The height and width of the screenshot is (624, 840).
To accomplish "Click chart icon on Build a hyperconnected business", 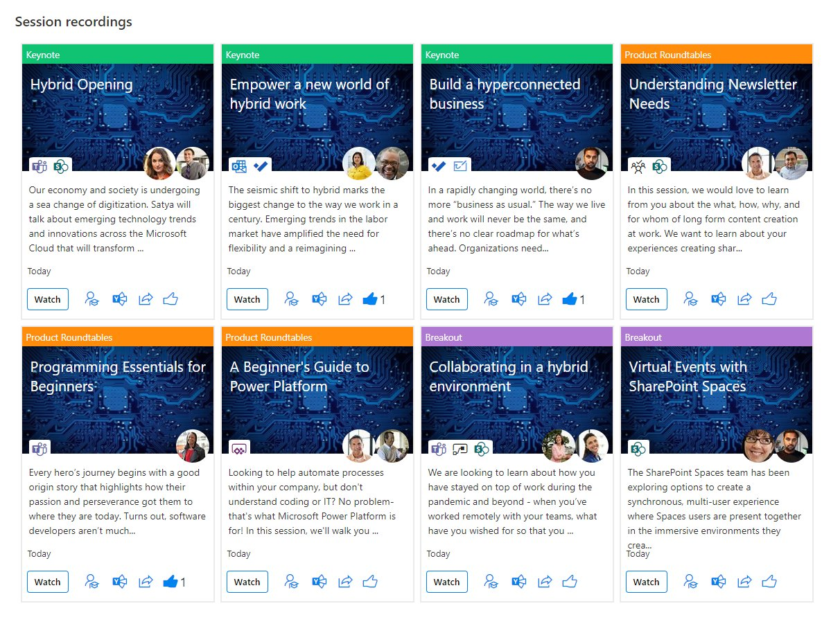I will 460,166.
